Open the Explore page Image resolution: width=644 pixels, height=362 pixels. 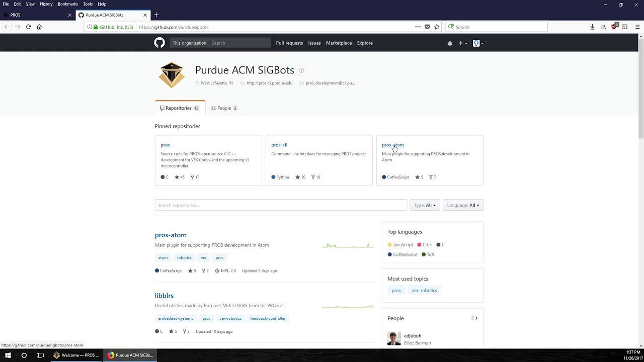point(365,43)
